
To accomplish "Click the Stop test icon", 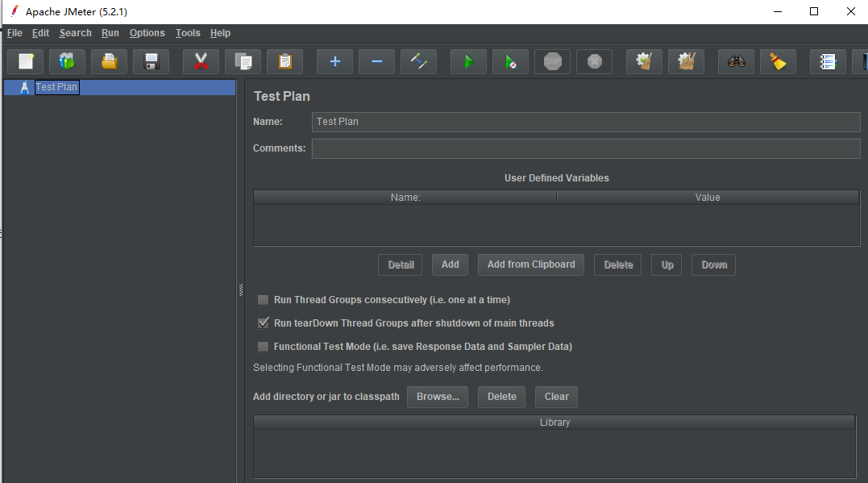I will click(x=552, y=61).
